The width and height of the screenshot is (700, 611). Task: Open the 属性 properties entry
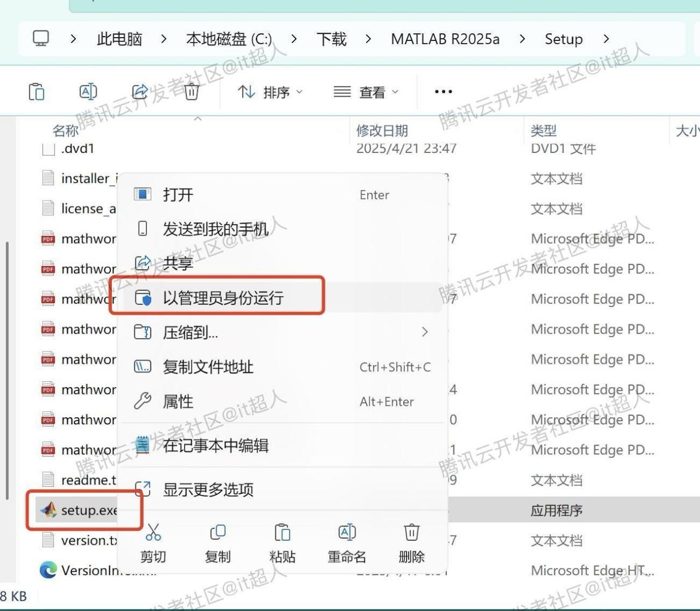(178, 402)
